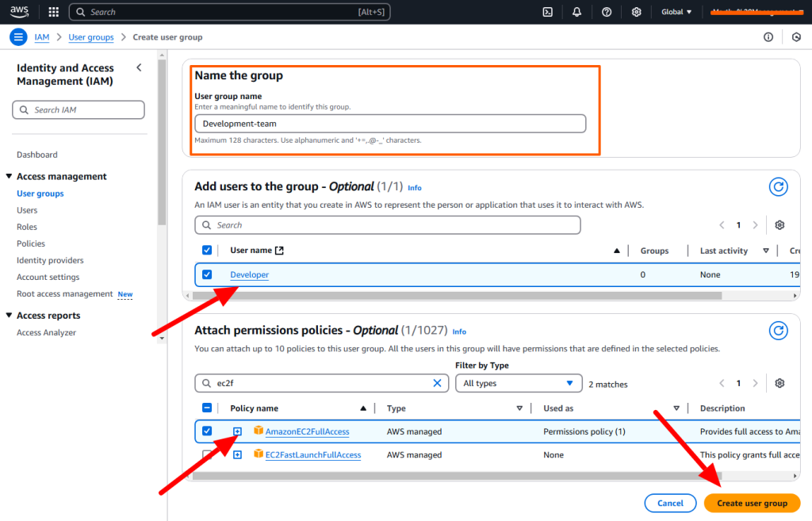Open the services grid menu

(x=53, y=12)
